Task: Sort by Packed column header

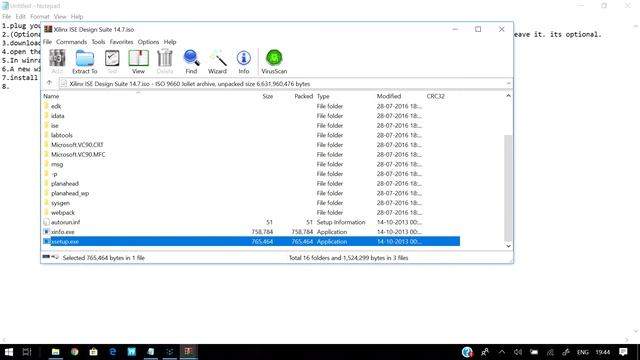Action: (303, 96)
